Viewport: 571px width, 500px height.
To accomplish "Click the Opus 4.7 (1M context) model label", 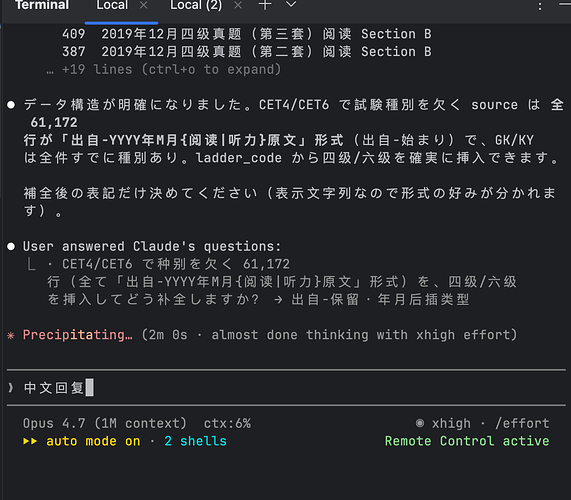I will tap(105, 423).
